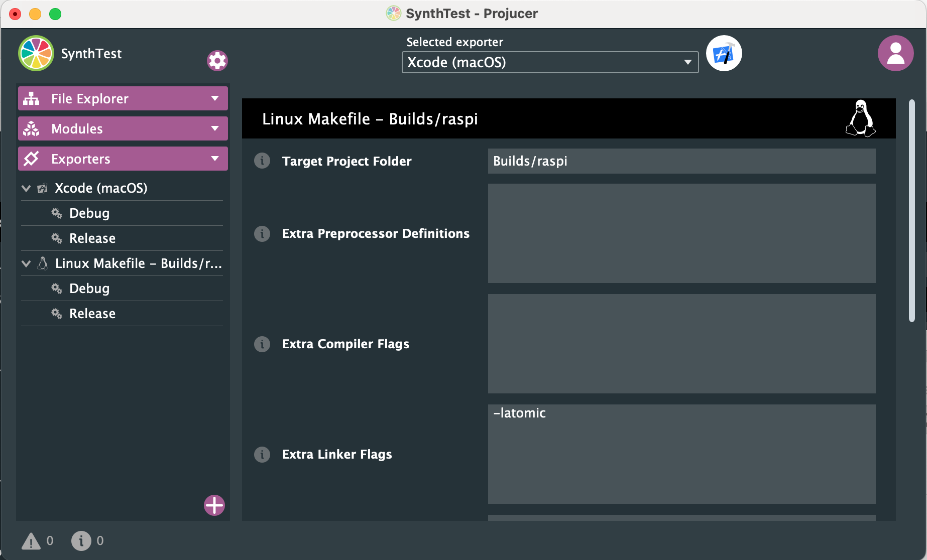The height and width of the screenshot is (560, 927).
Task: Click the 'Extra Preprocessor Definitions' label
Action: pos(376,233)
